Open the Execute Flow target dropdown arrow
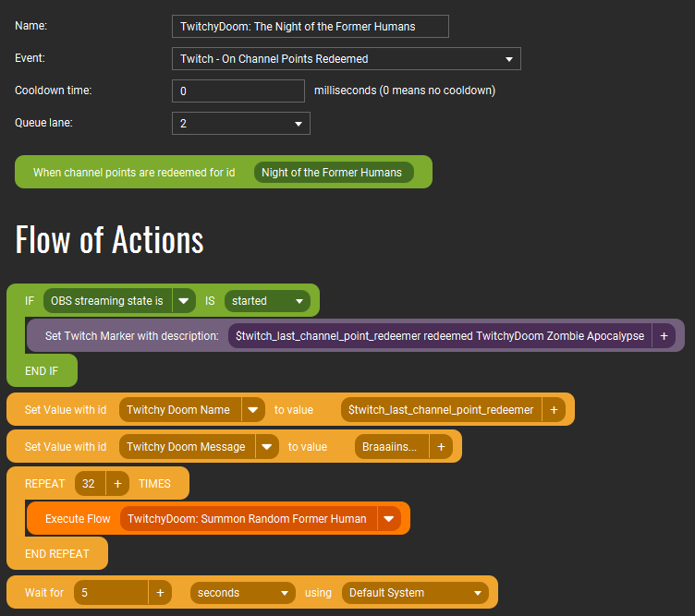 pos(389,519)
